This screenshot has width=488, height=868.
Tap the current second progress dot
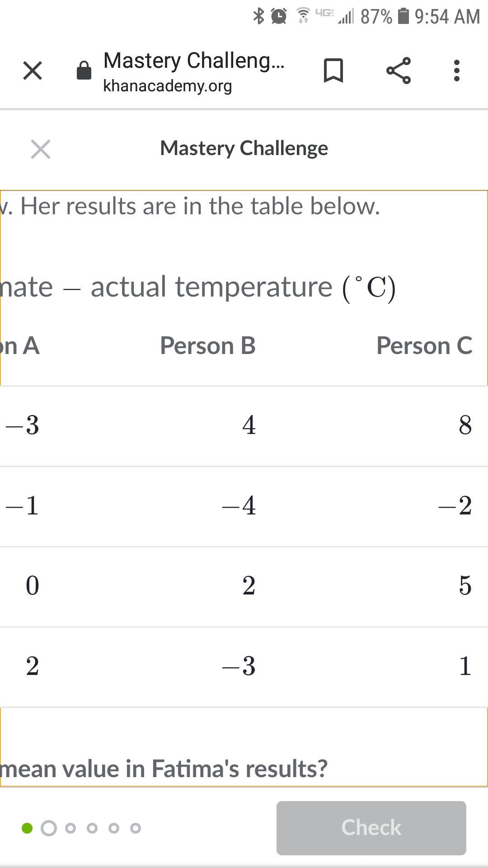pos(49,828)
